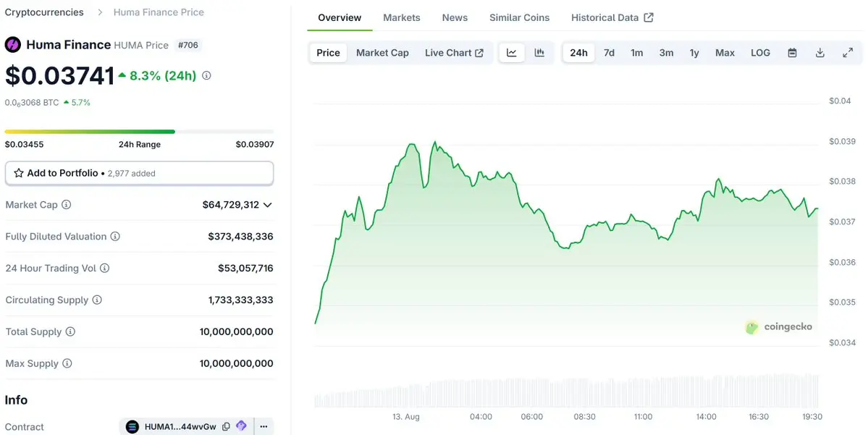
Task: Click the 2,977 added text
Action: tap(131, 173)
